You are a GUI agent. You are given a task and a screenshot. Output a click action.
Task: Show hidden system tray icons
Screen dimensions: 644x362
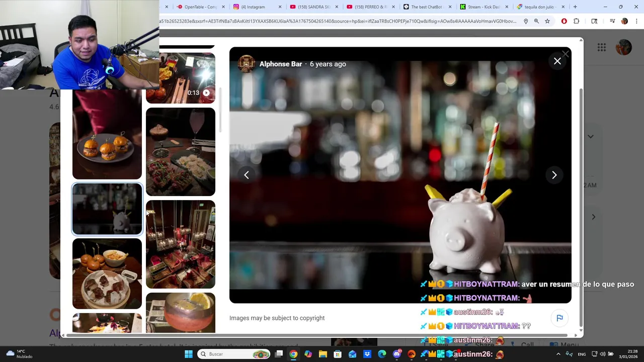[x=558, y=354]
